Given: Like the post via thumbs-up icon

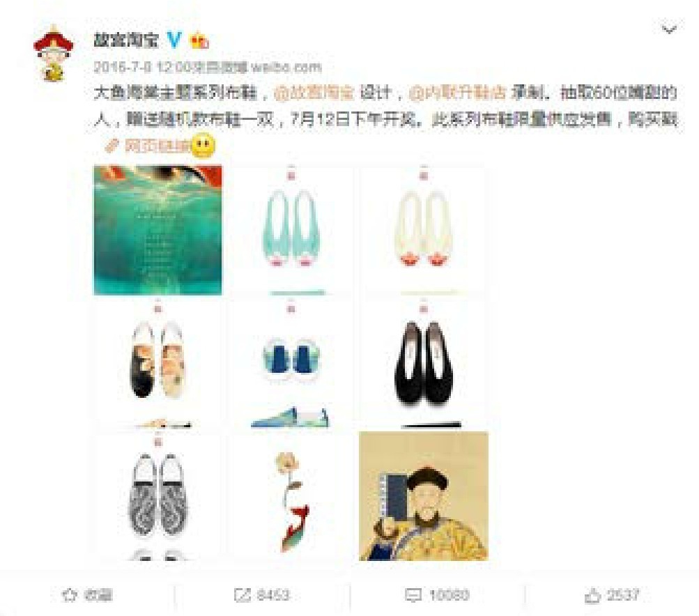Looking at the screenshot, I should 592,595.
